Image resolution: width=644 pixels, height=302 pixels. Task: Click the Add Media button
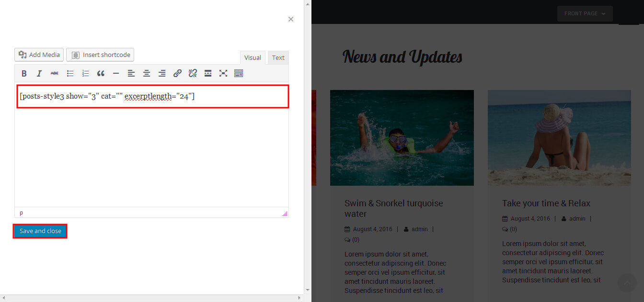coord(39,55)
